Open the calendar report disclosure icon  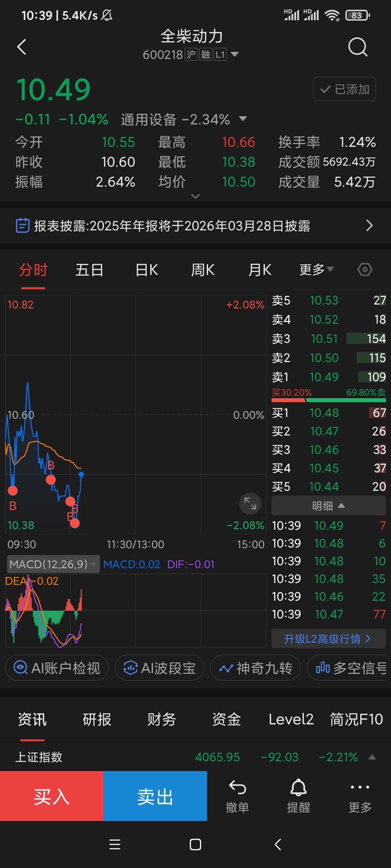(22, 225)
